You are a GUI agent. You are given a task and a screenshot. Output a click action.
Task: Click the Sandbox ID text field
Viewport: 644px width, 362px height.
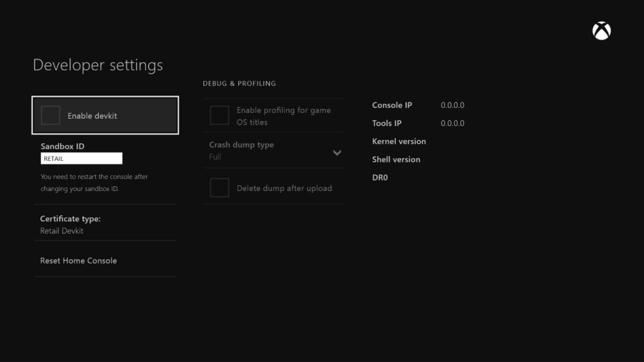(82, 159)
